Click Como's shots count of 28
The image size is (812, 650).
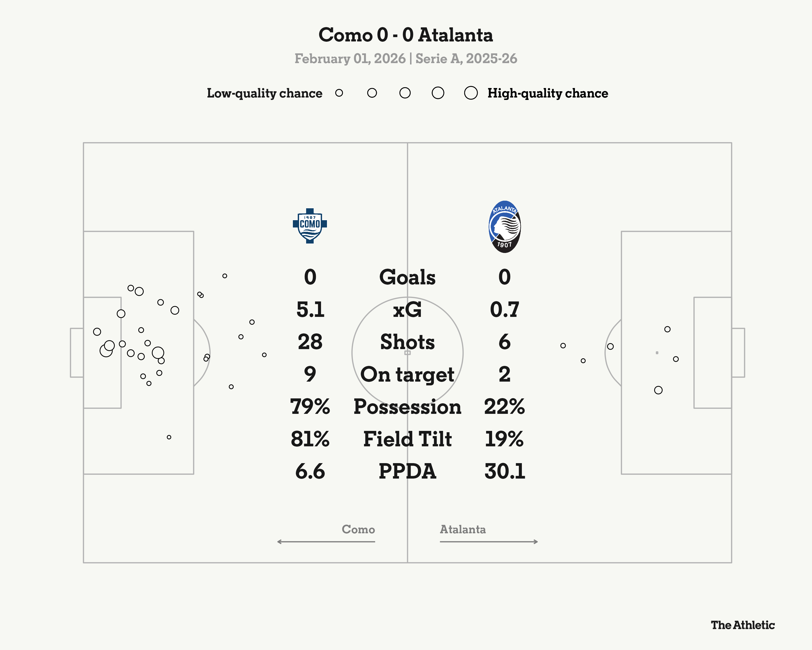[x=310, y=342]
